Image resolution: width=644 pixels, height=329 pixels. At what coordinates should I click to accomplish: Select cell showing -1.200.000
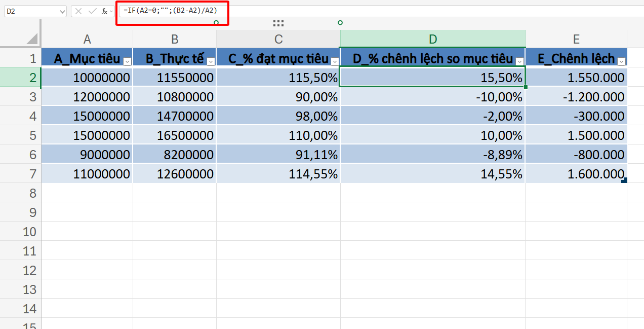click(x=576, y=96)
